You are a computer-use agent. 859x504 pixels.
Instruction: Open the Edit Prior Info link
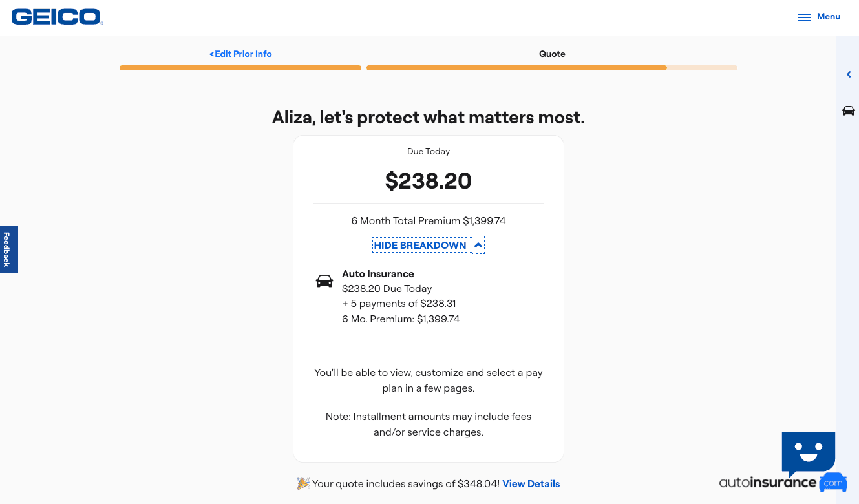point(240,54)
